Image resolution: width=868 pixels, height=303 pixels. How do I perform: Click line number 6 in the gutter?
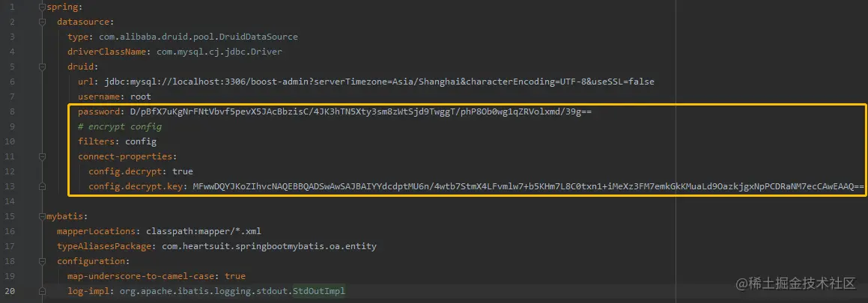12,82
